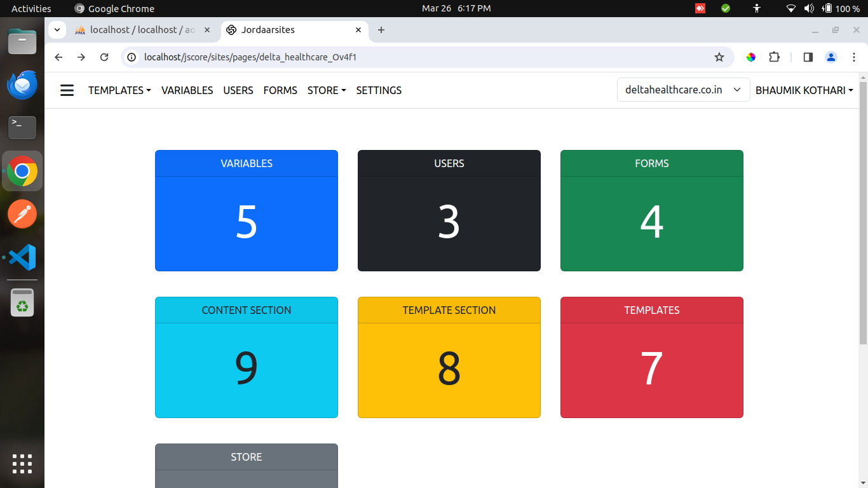Open BHAUMIK KOTHARI user dropdown
868x488 pixels.
[x=804, y=90]
